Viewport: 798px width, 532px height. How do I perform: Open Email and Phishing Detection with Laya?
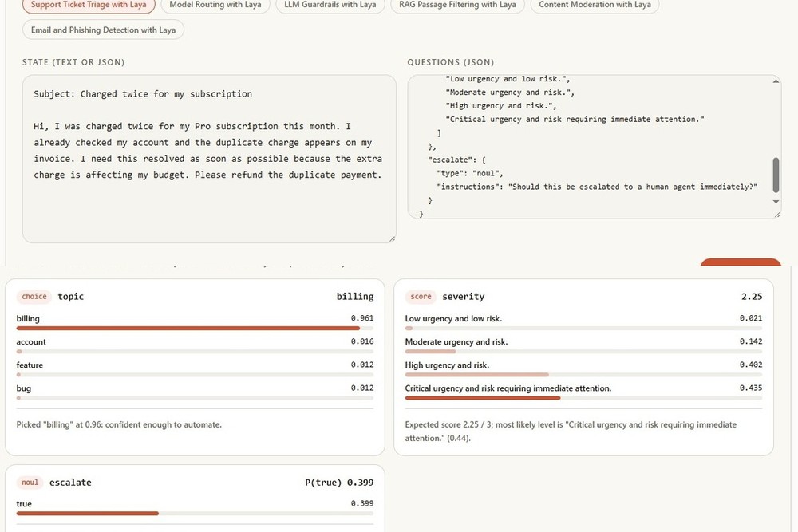103,30
